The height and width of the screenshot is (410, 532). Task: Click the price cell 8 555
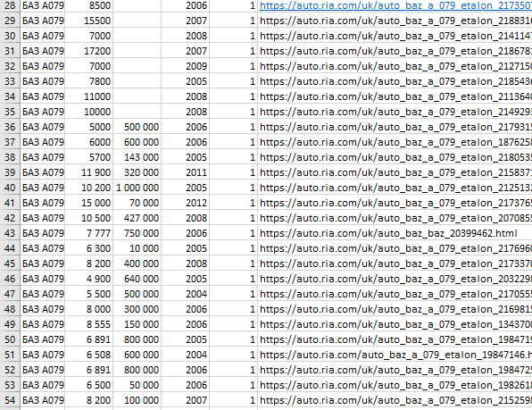click(89, 324)
